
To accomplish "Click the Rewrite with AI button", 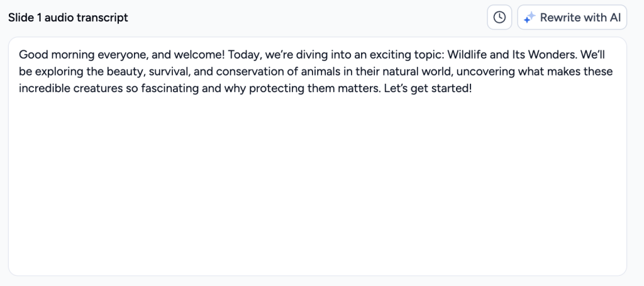I will (572, 17).
